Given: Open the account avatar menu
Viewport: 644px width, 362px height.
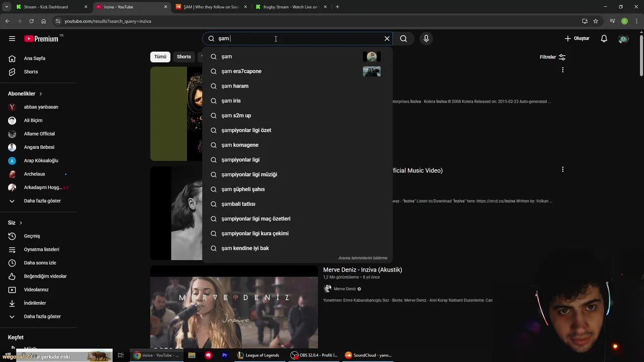Looking at the screenshot, I should click(x=623, y=39).
